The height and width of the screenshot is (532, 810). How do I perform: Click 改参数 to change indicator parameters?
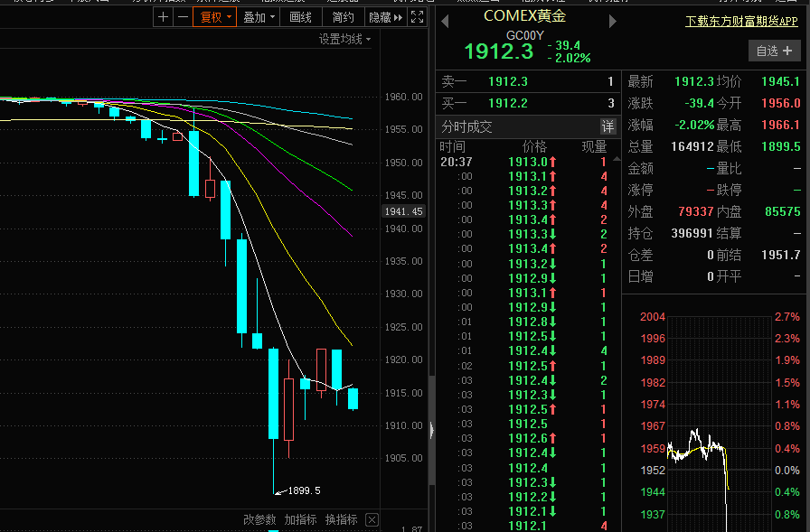point(259,519)
